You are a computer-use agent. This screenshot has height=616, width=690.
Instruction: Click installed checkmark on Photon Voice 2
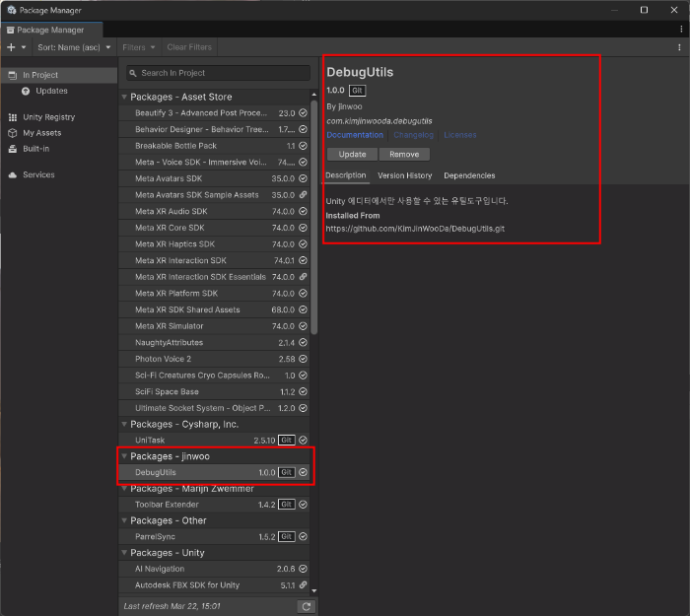pos(304,359)
